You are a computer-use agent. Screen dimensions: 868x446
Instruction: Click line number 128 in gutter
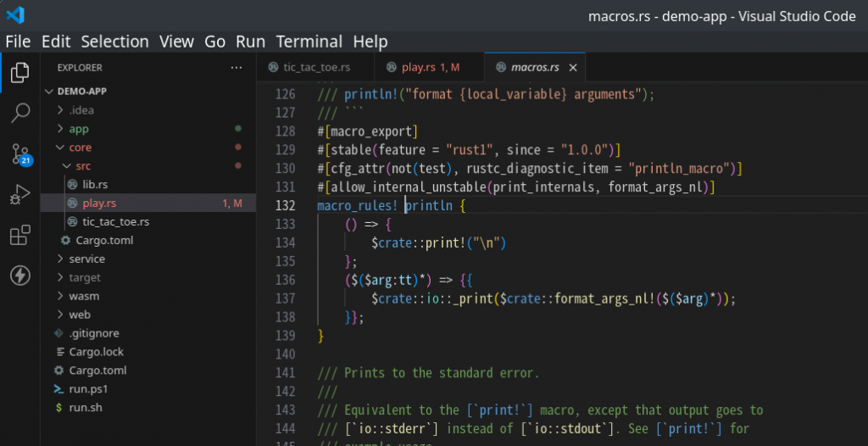(x=285, y=131)
